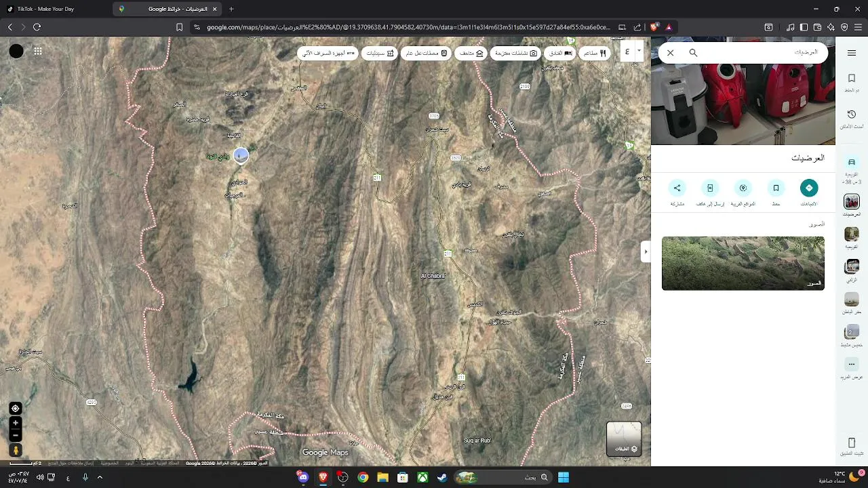Click the Al Ghabra' map label
The image size is (868, 488).
point(433,276)
